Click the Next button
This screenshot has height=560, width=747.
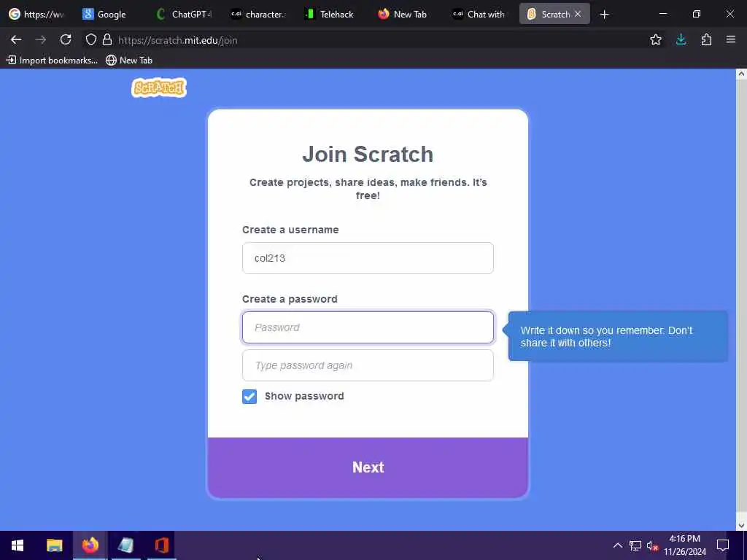[x=368, y=467]
